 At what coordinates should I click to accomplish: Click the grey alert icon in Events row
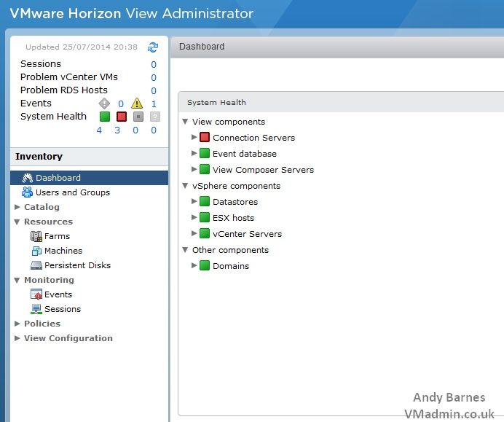tap(104, 103)
